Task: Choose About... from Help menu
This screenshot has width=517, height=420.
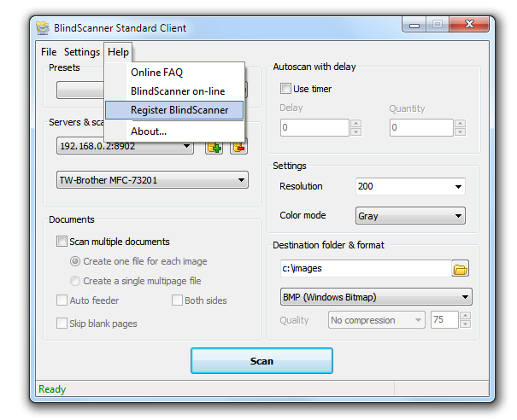Action: click(x=174, y=131)
